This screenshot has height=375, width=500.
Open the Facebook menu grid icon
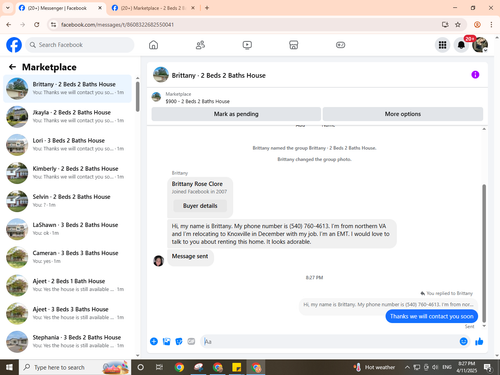coord(442,45)
